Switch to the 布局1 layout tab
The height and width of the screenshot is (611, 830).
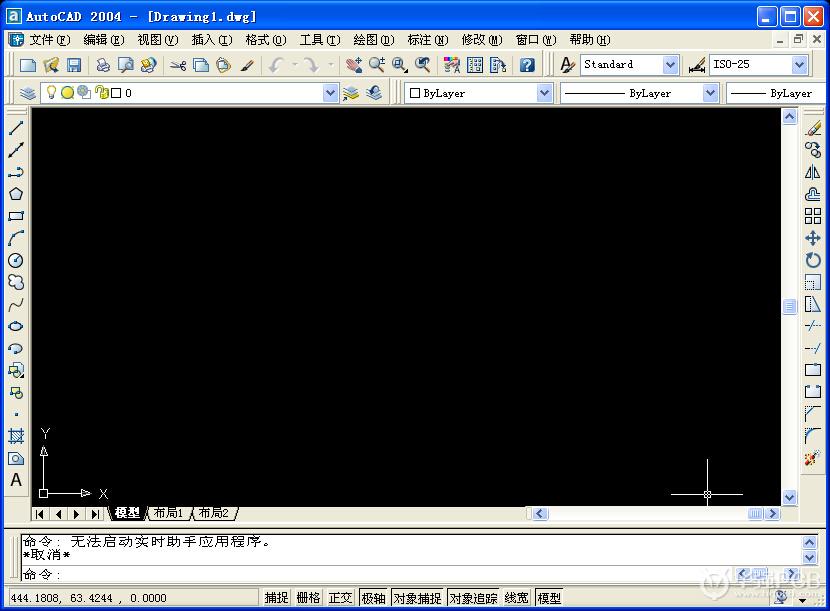[x=167, y=513]
